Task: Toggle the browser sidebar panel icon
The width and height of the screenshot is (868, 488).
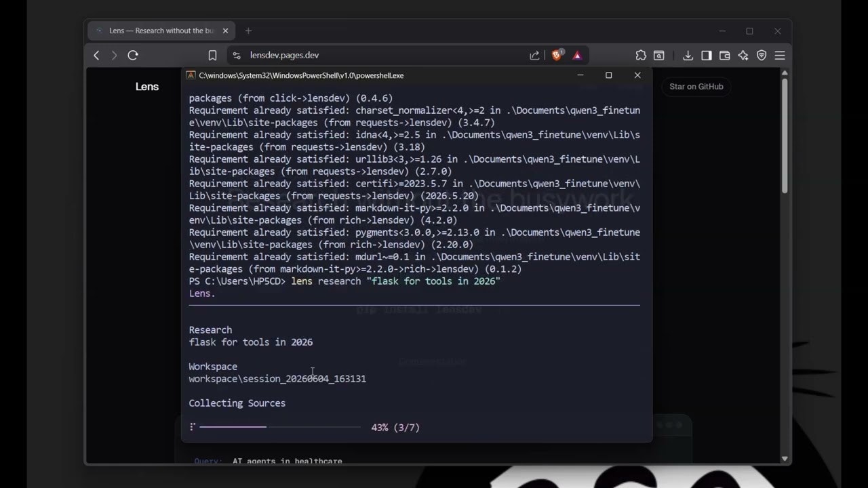Action: (707, 56)
